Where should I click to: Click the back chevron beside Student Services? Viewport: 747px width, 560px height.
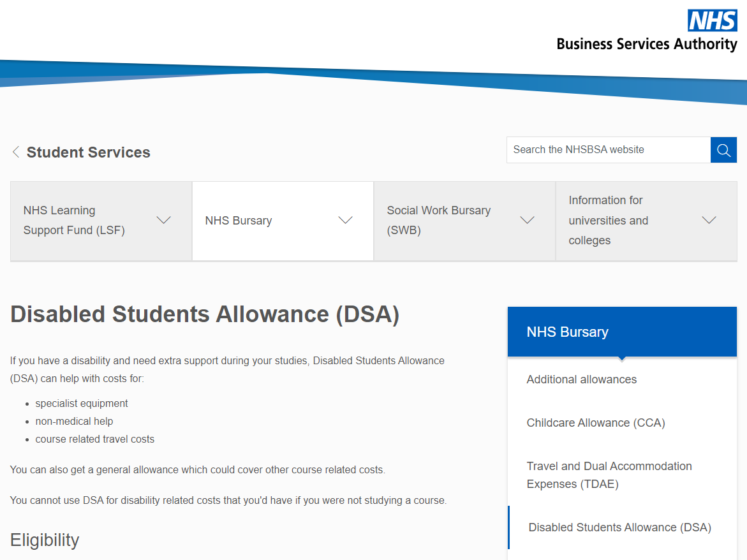coord(15,151)
